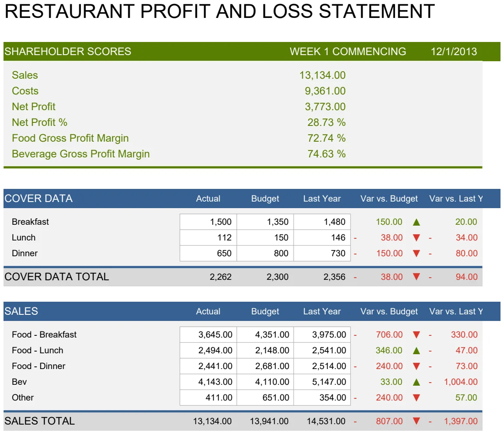504x446 pixels.
Task: Select Food - Lunch Budget cell 2,148.00
Action: tap(265, 350)
